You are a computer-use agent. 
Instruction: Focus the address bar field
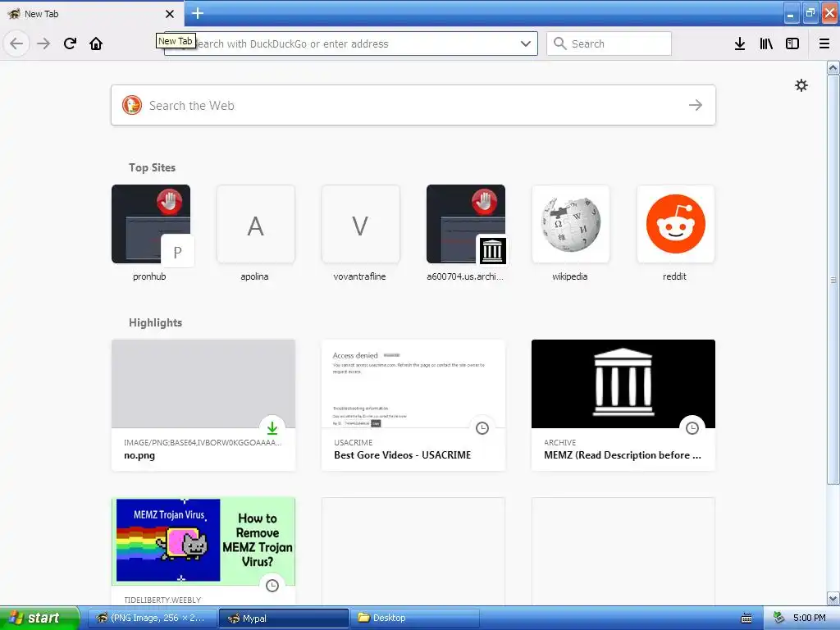point(351,43)
